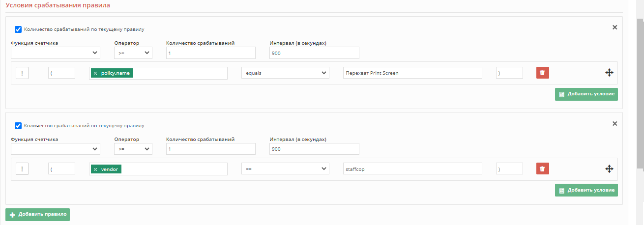Toggle the negation button on policy.name row
644x225 pixels.
(x=22, y=73)
